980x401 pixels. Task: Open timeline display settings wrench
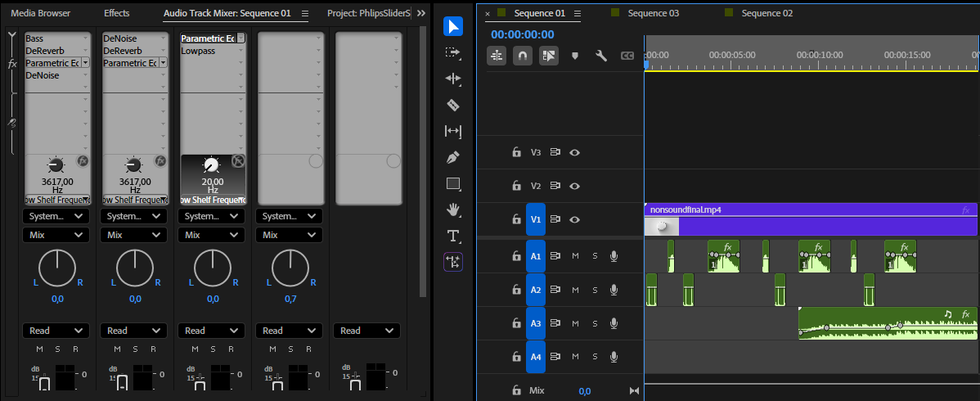coord(600,56)
